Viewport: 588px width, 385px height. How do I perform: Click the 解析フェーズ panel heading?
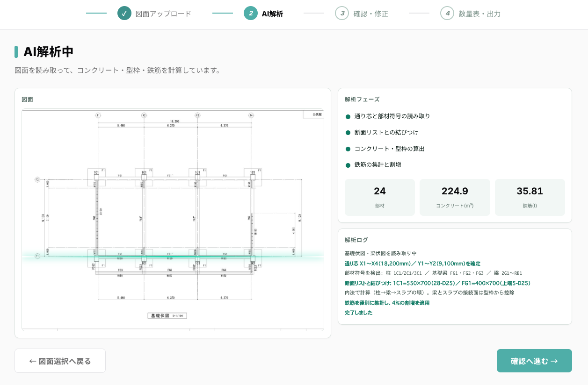pyautogui.click(x=362, y=100)
